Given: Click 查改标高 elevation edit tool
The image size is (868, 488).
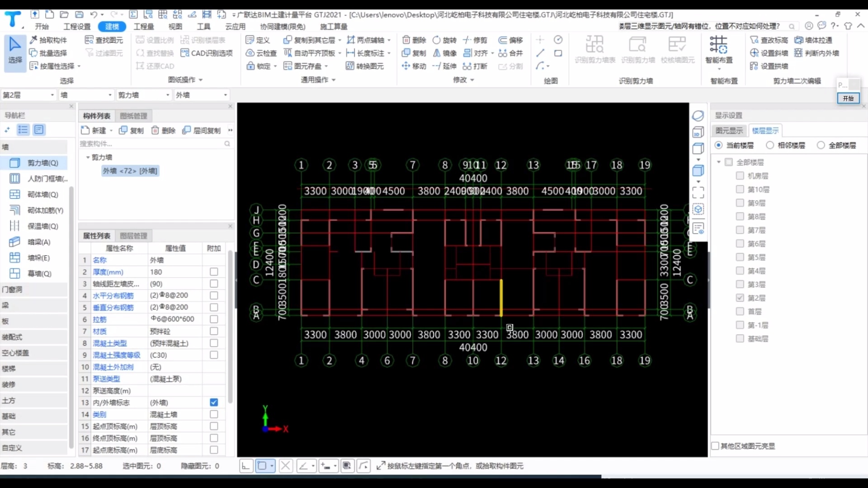Looking at the screenshot, I should tap(769, 40).
